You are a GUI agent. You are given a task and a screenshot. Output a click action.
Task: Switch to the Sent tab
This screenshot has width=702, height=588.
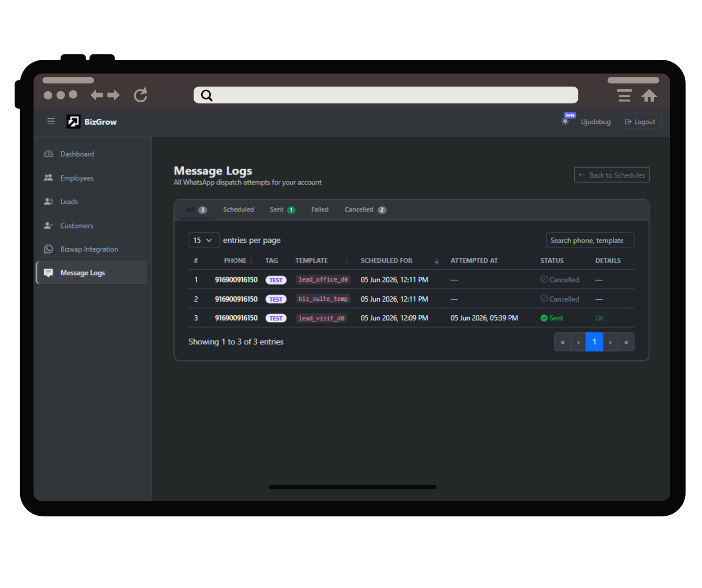[x=283, y=209]
